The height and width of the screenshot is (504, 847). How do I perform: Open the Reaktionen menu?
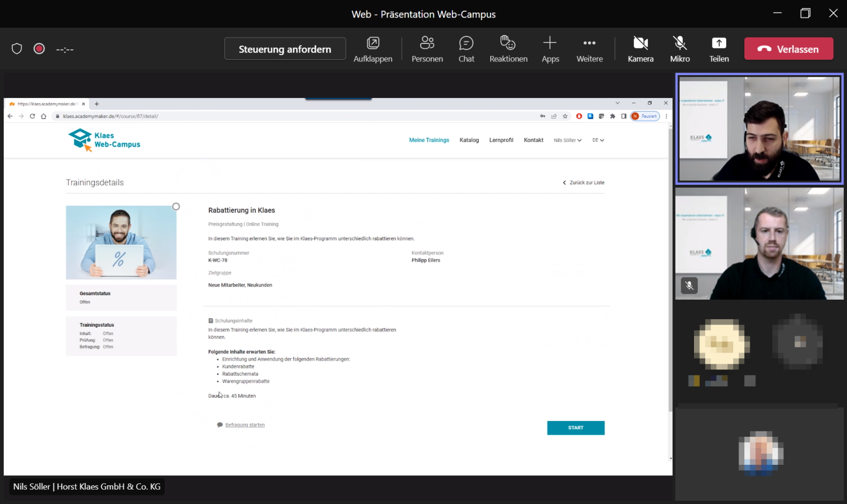click(x=508, y=49)
